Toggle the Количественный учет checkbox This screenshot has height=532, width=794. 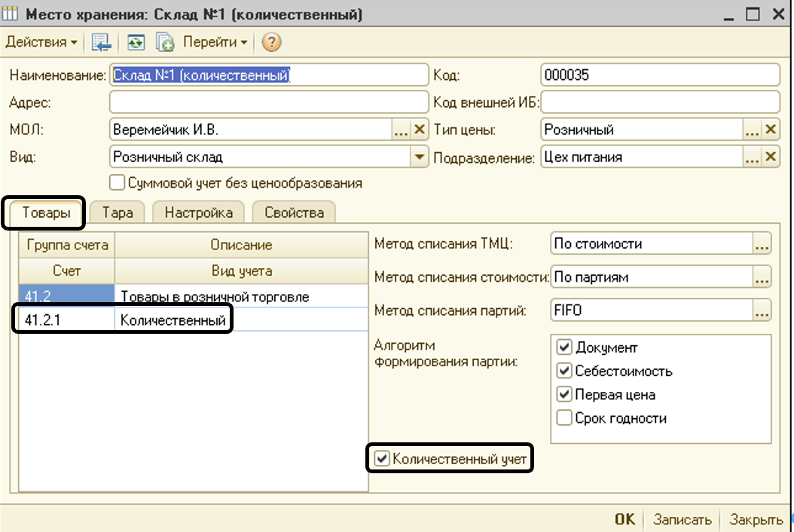coord(382,457)
